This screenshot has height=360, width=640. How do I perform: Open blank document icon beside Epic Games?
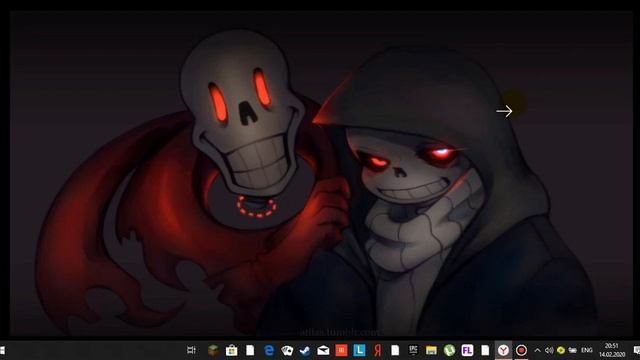395,350
